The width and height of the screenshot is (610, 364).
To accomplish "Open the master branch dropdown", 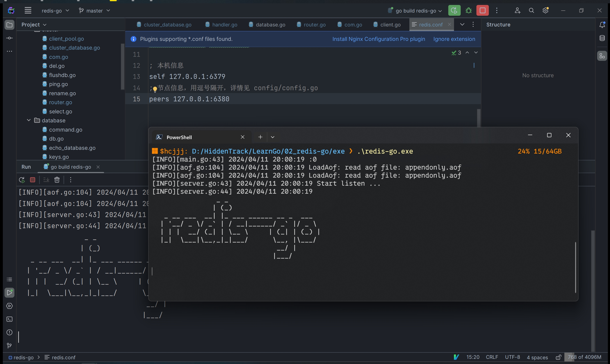I will 95,11.
